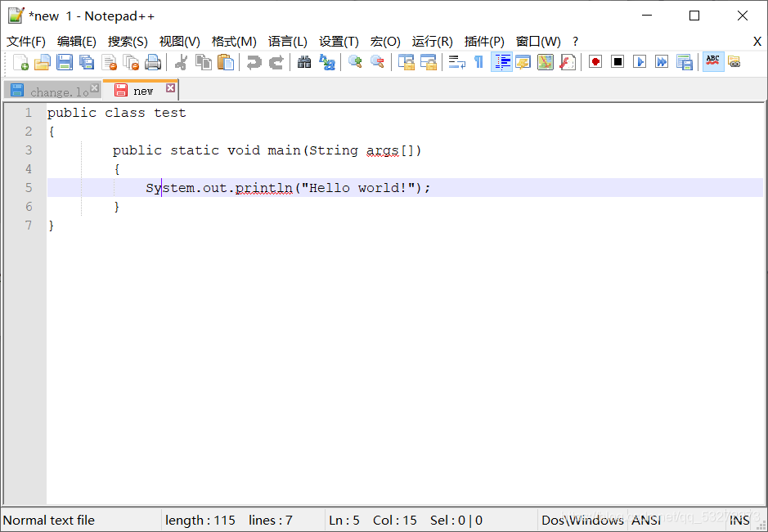
Task: Open the ? help menu
Action: point(576,42)
